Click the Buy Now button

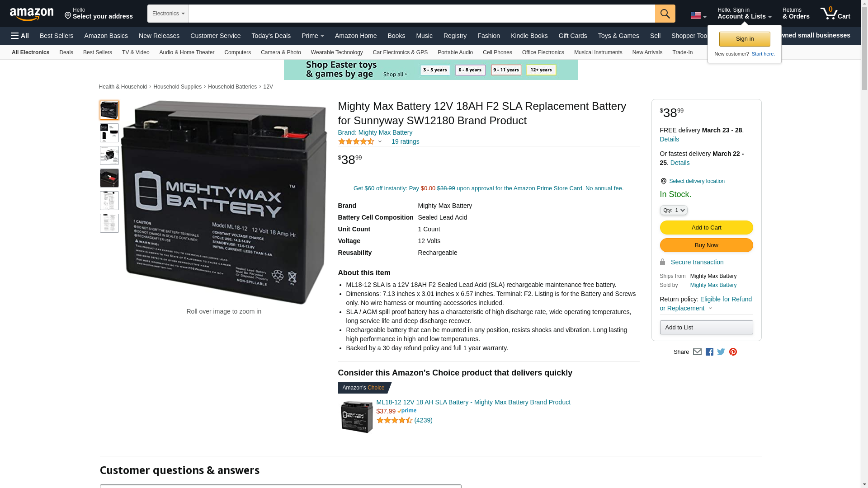click(706, 245)
